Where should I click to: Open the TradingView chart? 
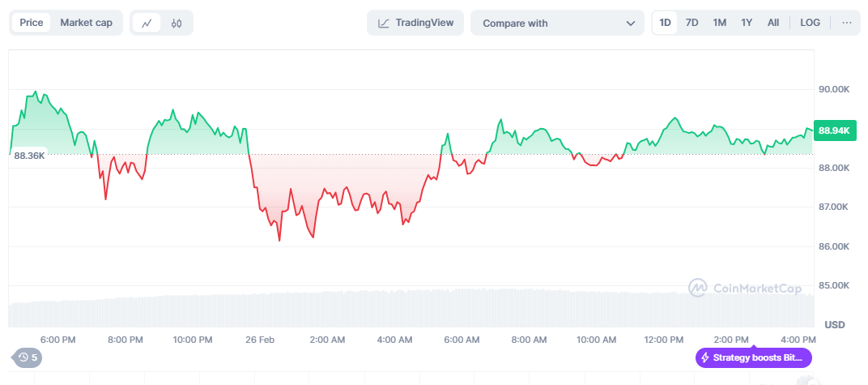pyautogui.click(x=415, y=23)
